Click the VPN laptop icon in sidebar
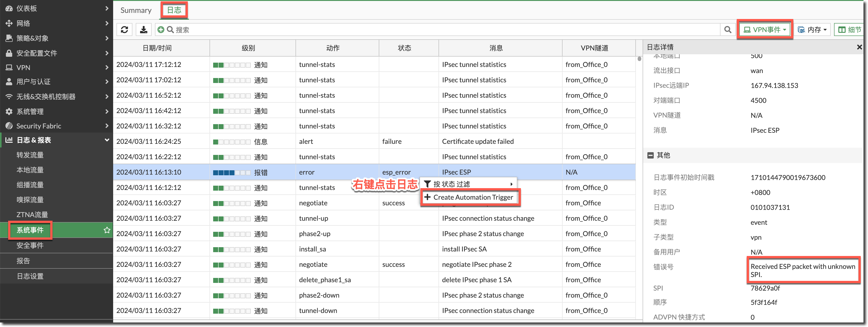 tap(9, 67)
